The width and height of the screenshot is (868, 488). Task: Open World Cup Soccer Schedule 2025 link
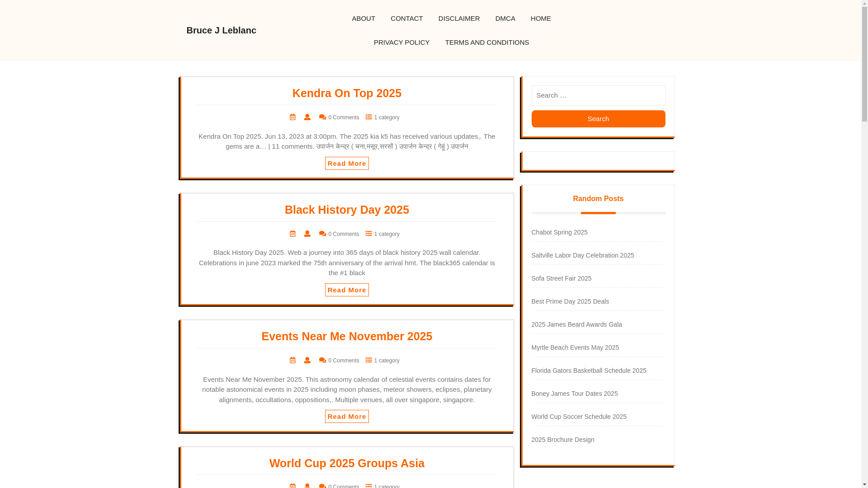click(x=579, y=417)
